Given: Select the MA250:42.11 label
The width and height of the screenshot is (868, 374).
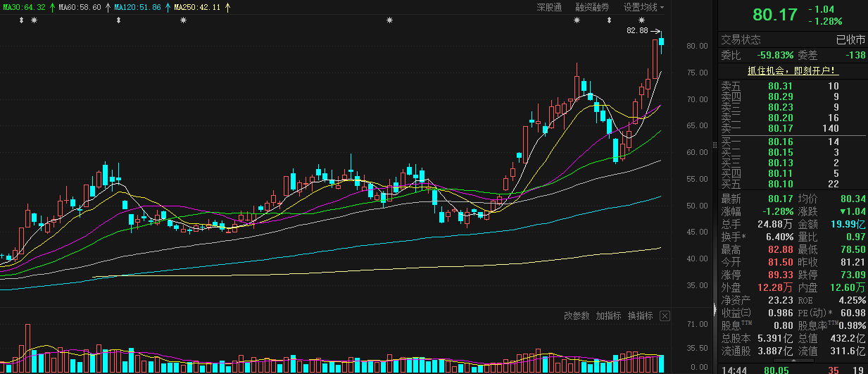Looking at the screenshot, I should tap(197, 7).
